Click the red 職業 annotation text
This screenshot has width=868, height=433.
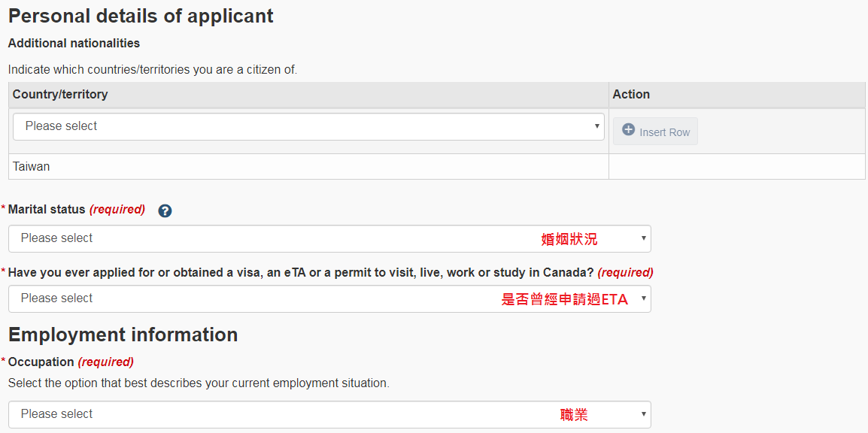[x=574, y=415]
